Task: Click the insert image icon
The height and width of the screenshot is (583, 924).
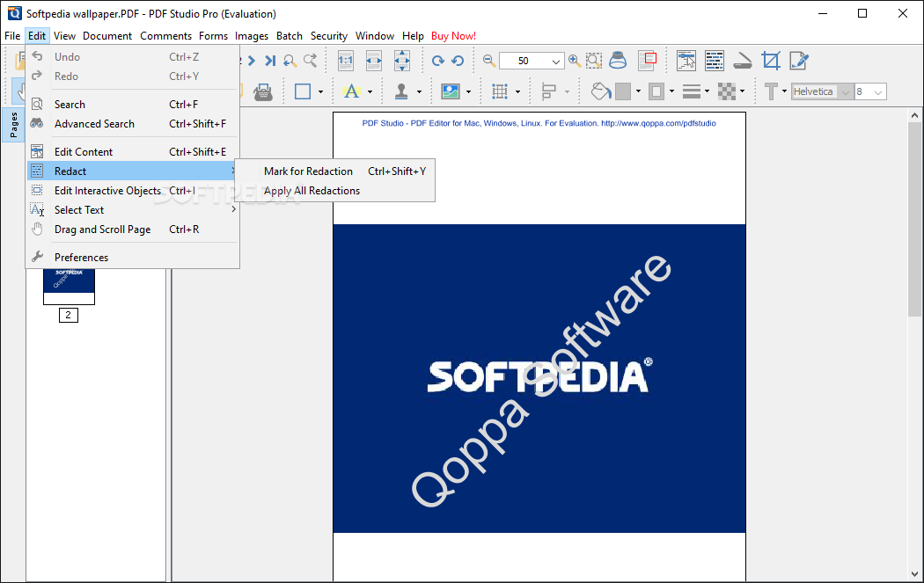Action: pyautogui.click(x=451, y=91)
